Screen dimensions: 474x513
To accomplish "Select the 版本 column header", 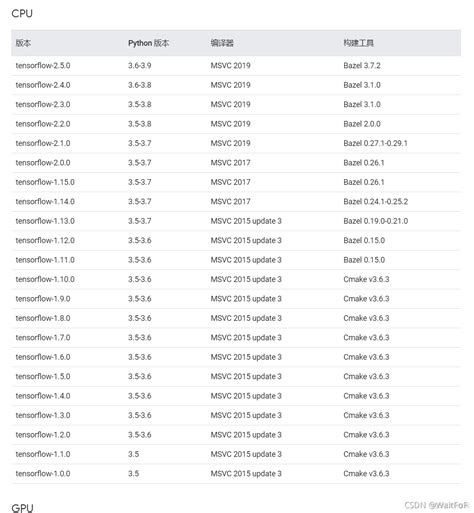I will [23, 43].
